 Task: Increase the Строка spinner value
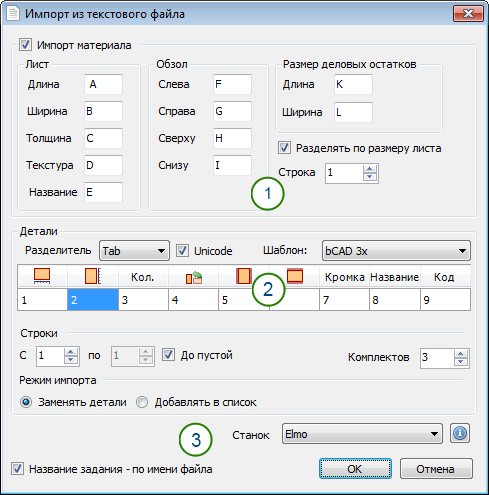pos(370,169)
